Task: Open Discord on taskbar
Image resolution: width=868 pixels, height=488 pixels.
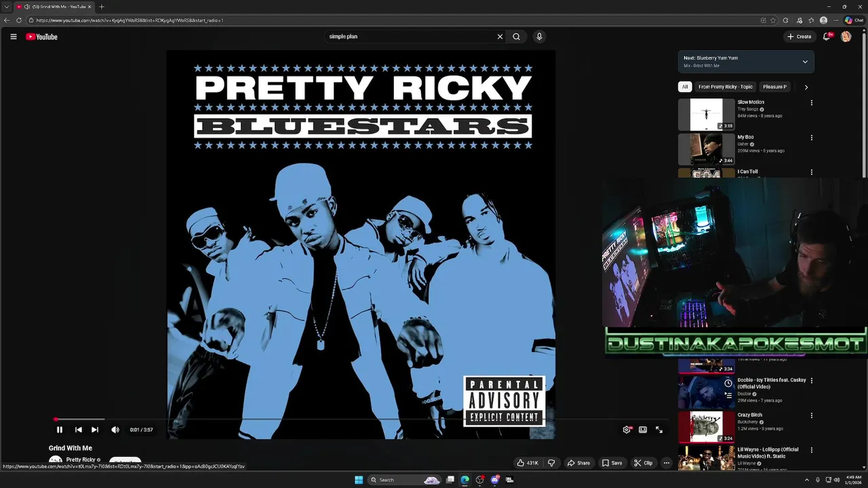Action: 494,480
